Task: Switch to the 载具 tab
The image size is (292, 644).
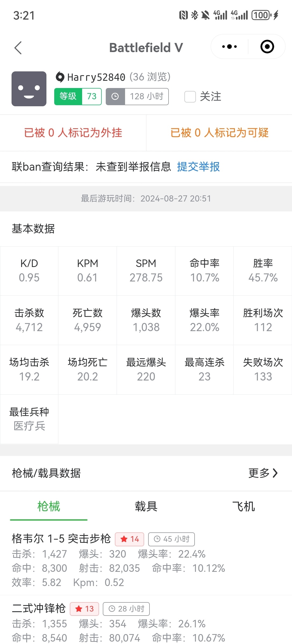Action: pos(146,507)
